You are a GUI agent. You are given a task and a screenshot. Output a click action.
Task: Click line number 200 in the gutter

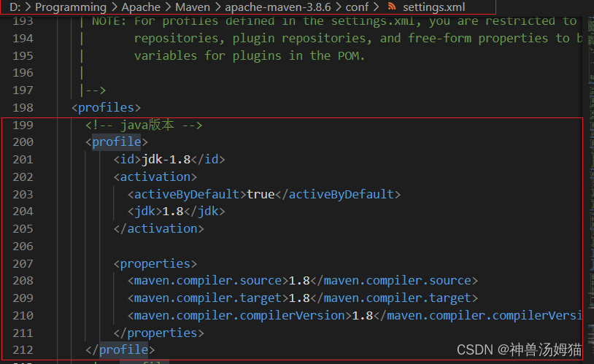pyautogui.click(x=23, y=142)
